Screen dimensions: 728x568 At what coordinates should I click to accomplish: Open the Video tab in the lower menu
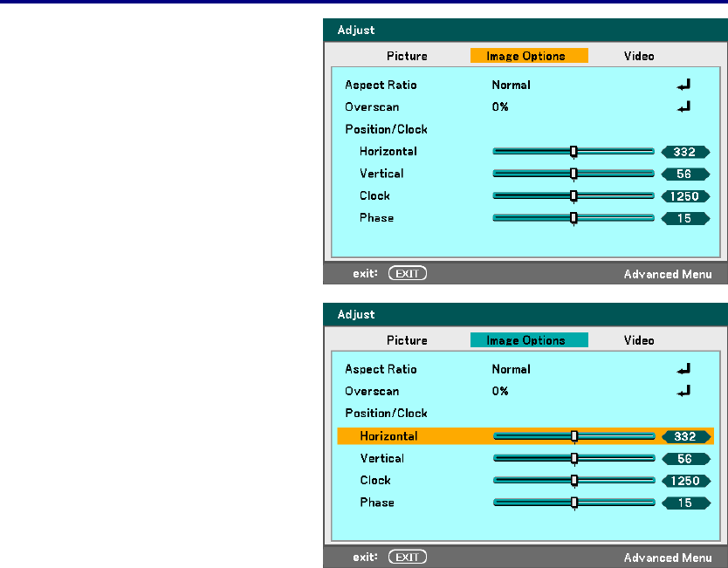tap(639, 340)
